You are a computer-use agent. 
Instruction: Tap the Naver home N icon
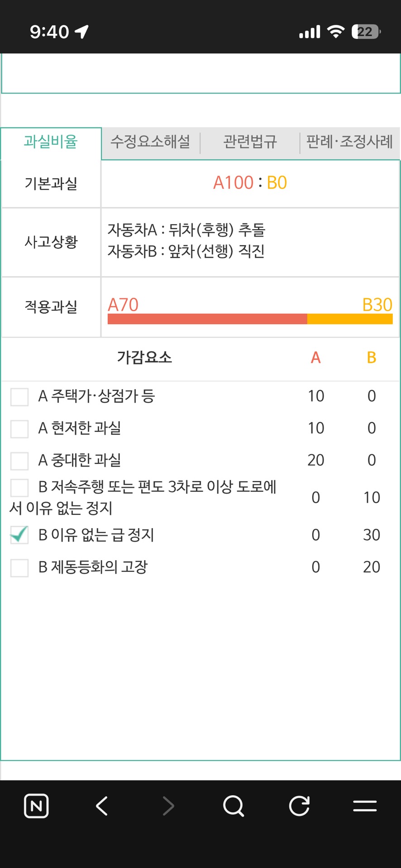(36, 806)
